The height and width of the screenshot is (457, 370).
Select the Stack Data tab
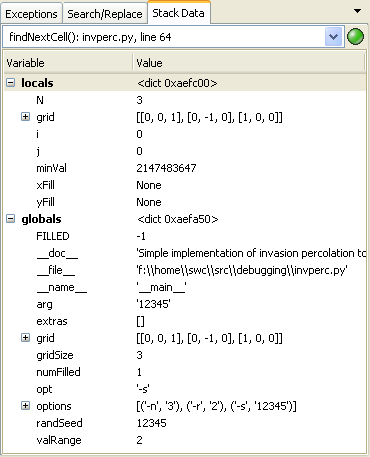coord(179,13)
